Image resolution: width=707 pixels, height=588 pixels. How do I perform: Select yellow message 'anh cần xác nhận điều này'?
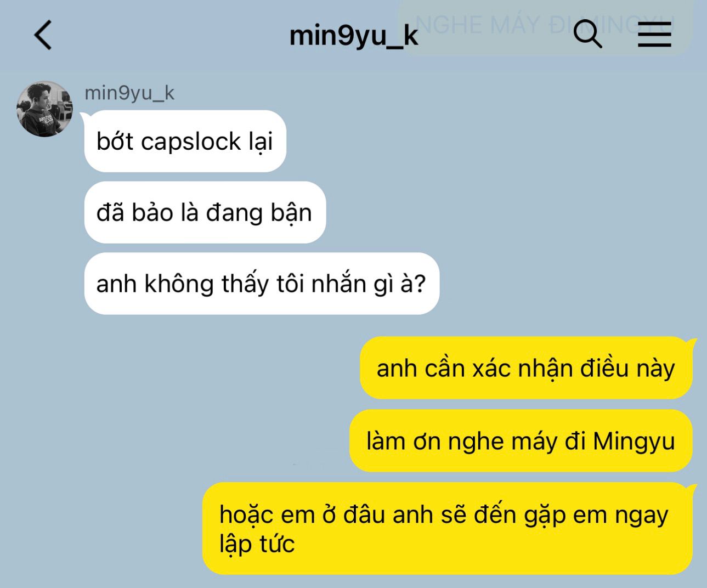coord(526,367)
